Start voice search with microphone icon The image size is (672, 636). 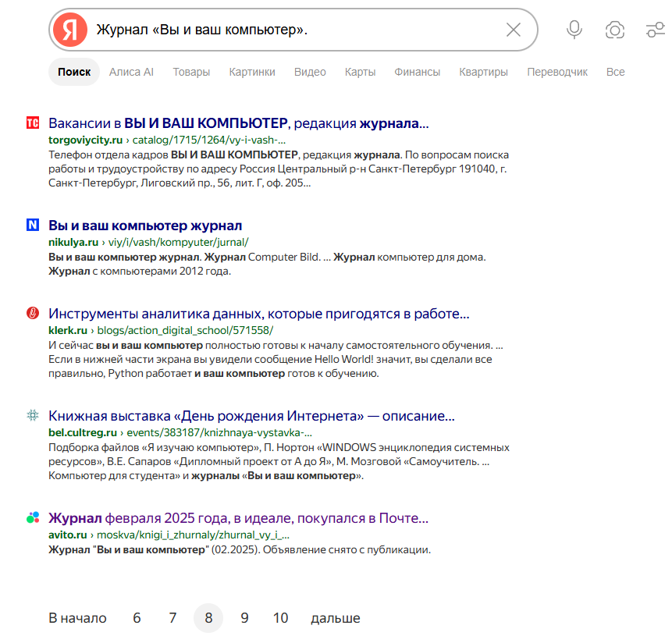(x=574, y=30)
